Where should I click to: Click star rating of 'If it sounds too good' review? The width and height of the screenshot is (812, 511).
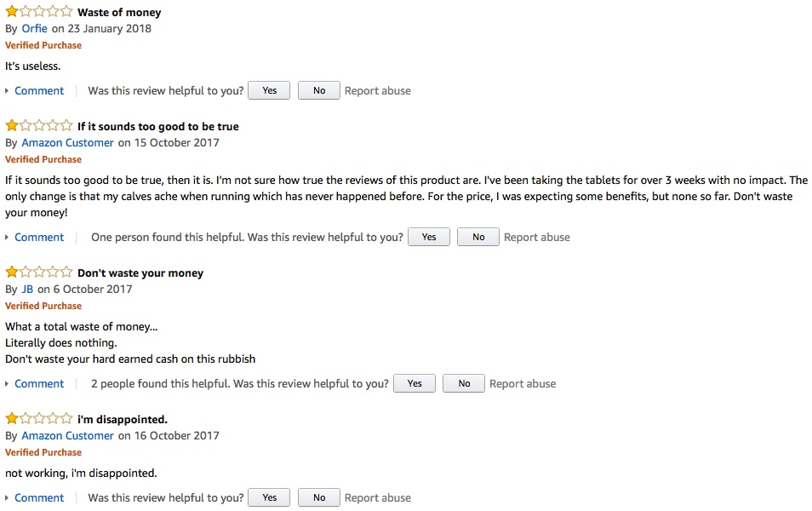click(x=39, y=126)
